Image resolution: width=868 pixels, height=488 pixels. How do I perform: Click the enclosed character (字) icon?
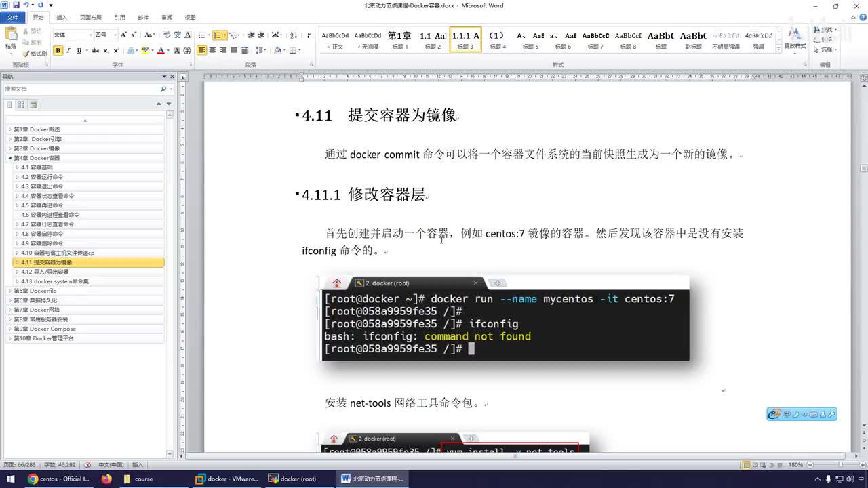coord(186,50)
